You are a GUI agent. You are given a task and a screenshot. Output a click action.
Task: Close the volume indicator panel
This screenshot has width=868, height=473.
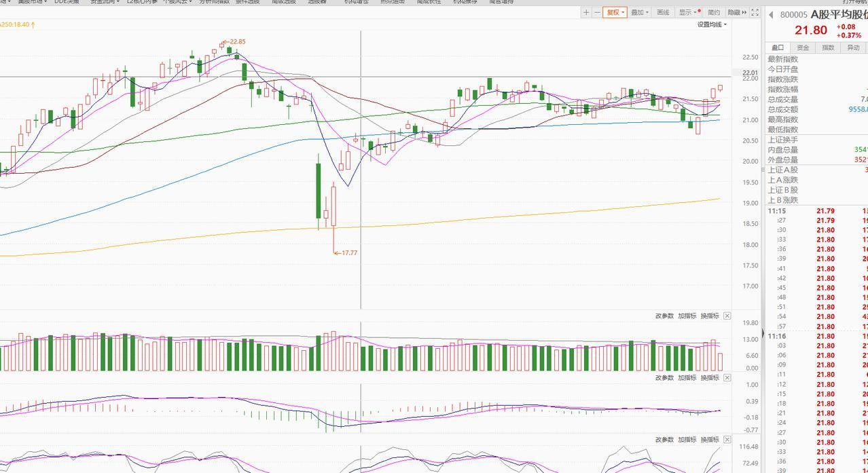[x=727, y=316]
